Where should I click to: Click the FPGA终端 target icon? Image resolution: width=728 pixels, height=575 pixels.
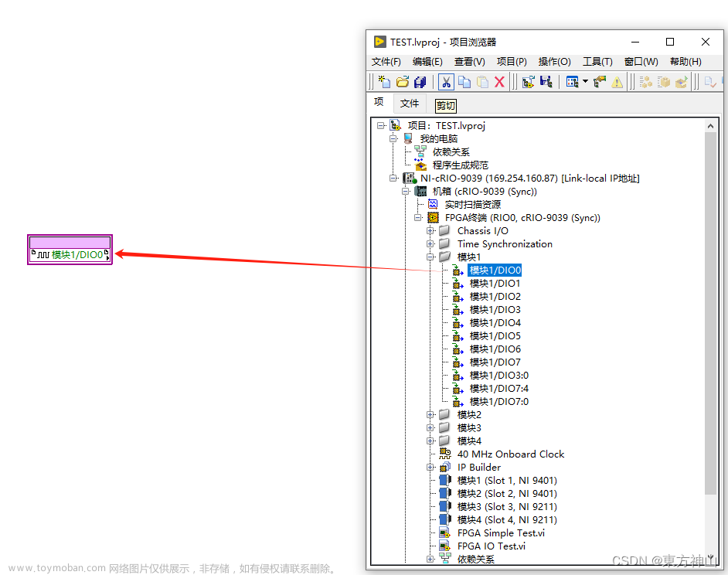tap(434, 217)
